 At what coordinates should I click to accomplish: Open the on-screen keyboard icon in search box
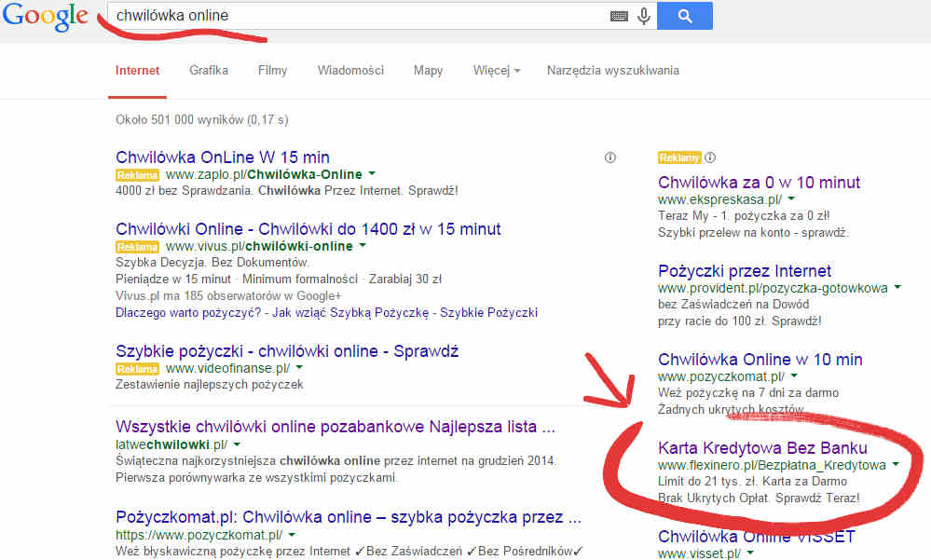pyautogui.click(x=619, y=16)
